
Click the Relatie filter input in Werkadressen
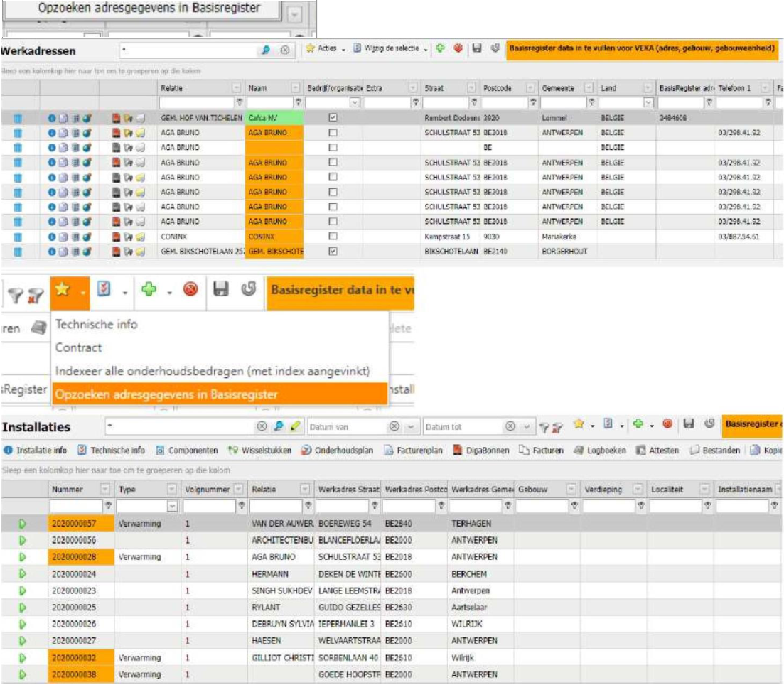click(x=196, y=102)
